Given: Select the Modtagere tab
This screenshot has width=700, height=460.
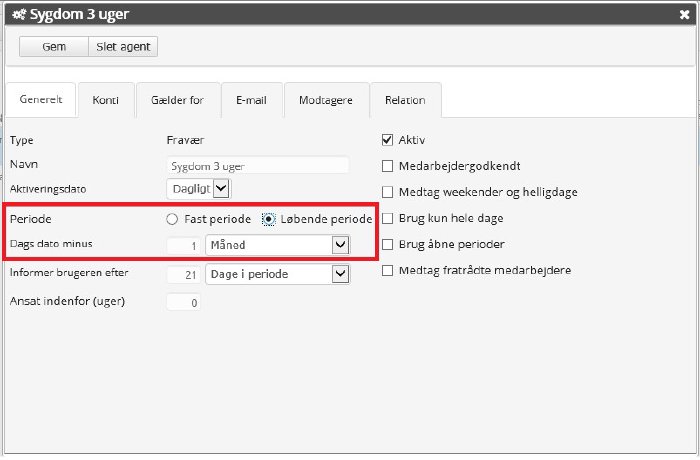Looking at the screenshot, I should (326, 100).
